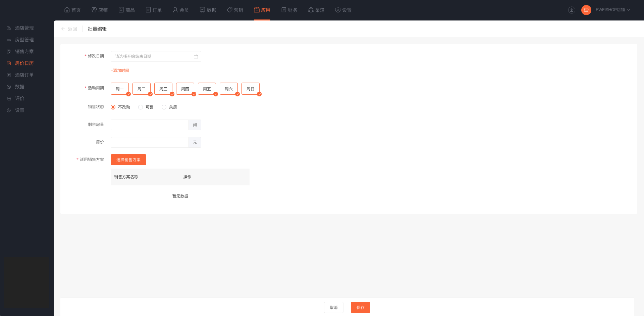Click the 首页 home icon

point(67,10)
